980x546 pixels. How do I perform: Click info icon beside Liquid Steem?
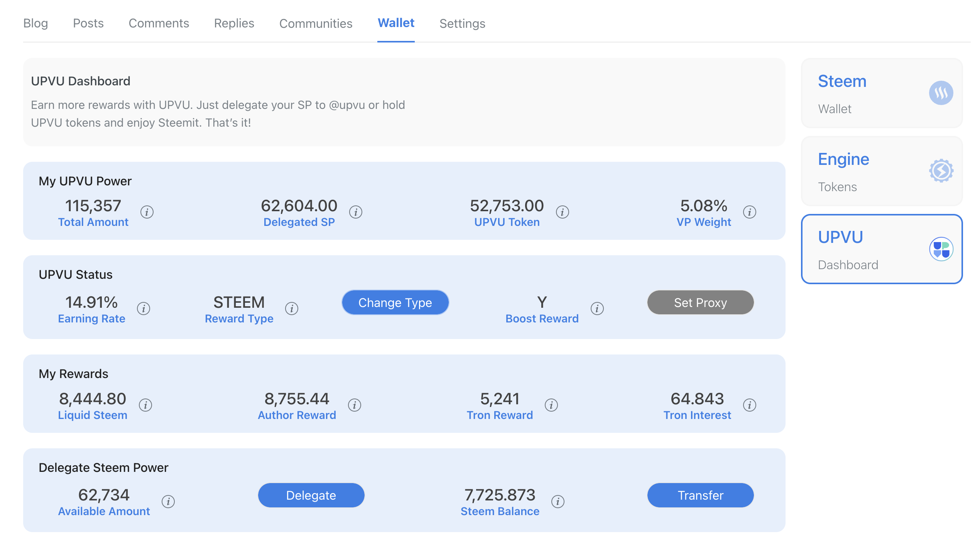pyautogui.click(x=145, y=405)
